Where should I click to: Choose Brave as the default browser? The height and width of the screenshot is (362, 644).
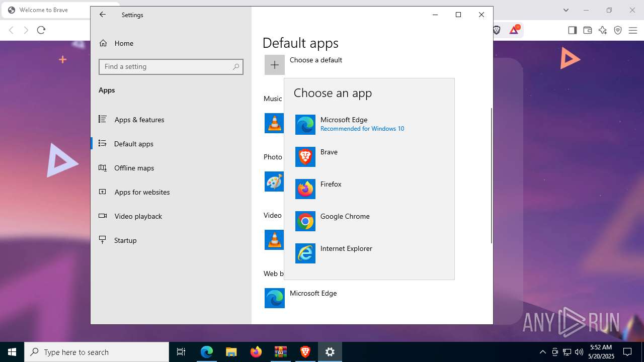(369, 157)
